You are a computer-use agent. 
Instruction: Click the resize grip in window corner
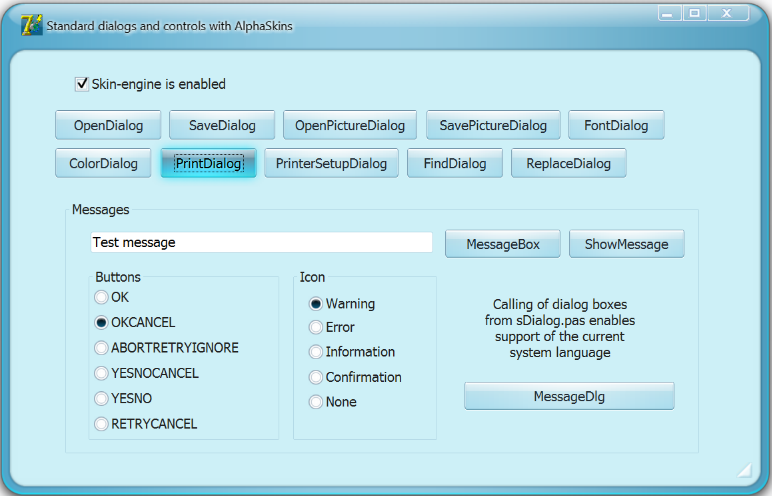point(744,470)
